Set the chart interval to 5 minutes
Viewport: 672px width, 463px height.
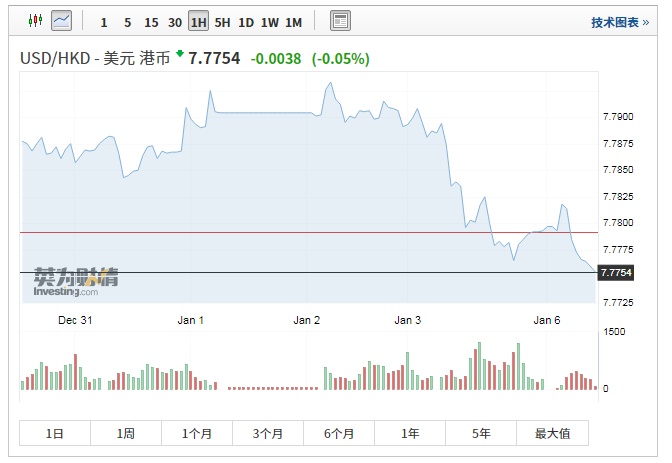[127, 22]
